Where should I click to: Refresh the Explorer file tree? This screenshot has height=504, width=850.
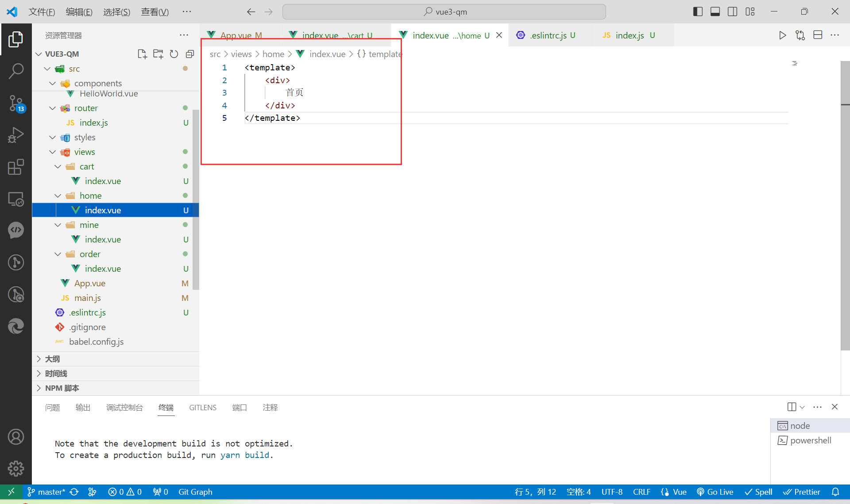(174, 54)
